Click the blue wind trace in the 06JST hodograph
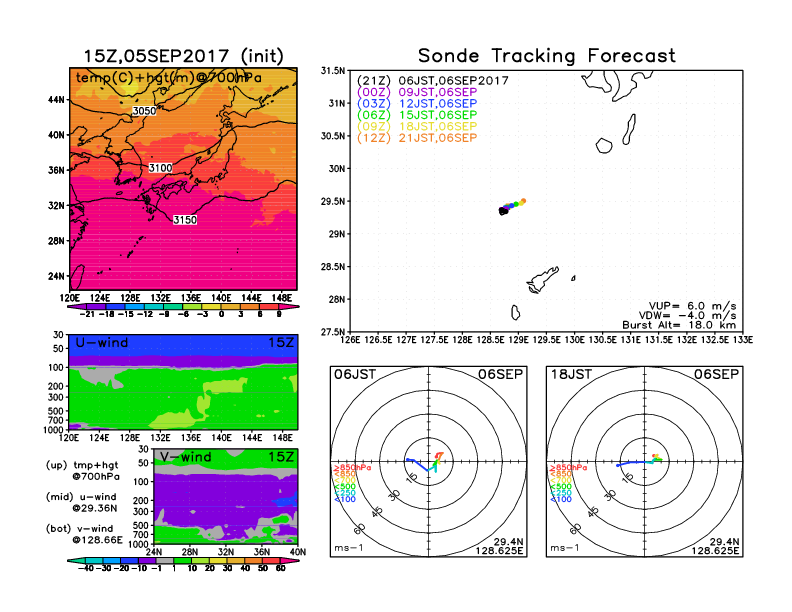792x612 pixels. pos(417,464)
